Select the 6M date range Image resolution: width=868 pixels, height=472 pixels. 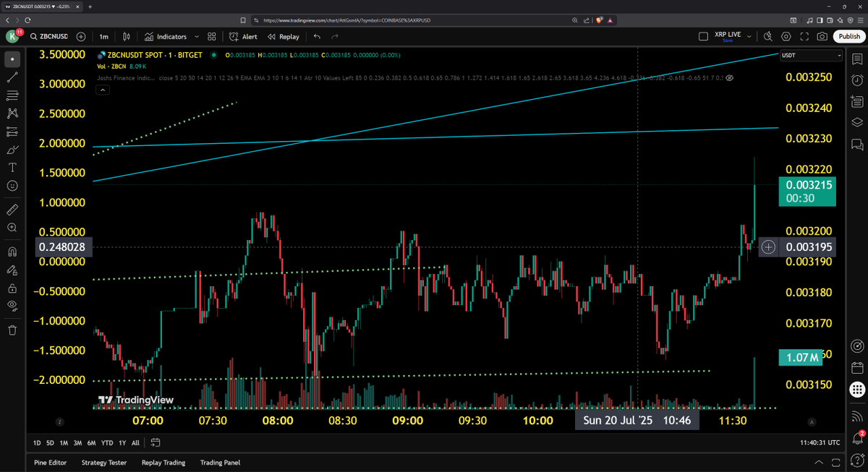[x=91, y=442]
